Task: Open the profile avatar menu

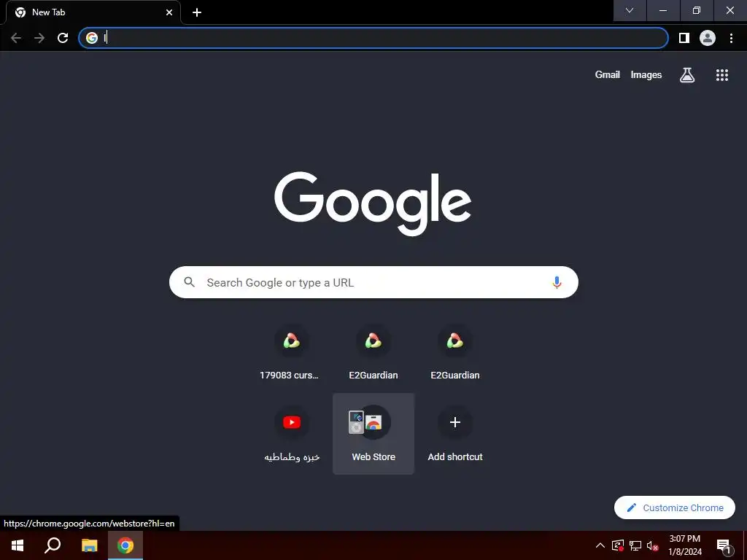Action: click(x=708, y=38)
